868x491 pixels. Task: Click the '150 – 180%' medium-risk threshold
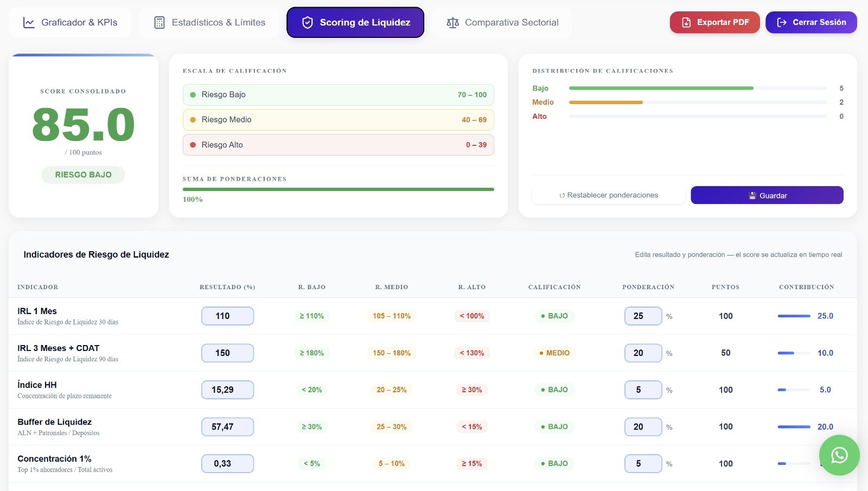[392, 353]
